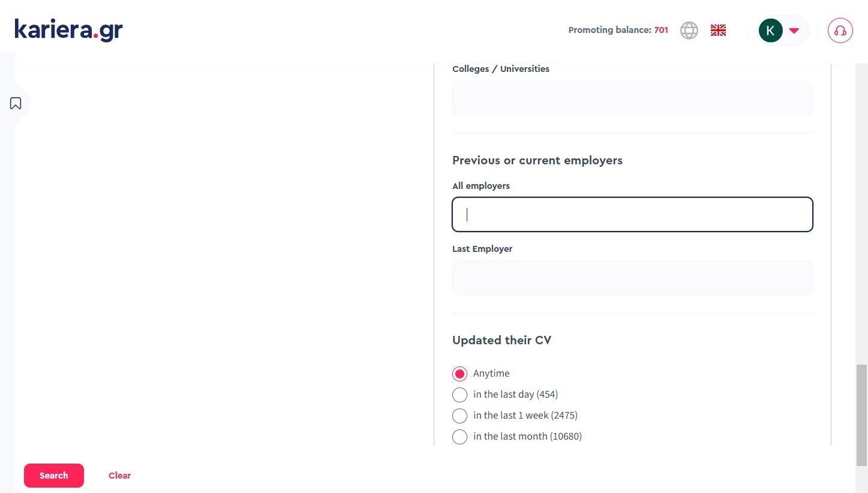Click the page vertical scrollbar thumb
The height and width of the screenshot is (493, 868).
click(x=861, y=414)
